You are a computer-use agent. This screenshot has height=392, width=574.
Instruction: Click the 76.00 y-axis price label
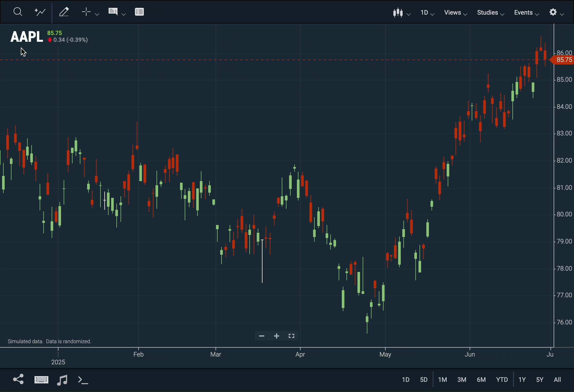(565, 323)
